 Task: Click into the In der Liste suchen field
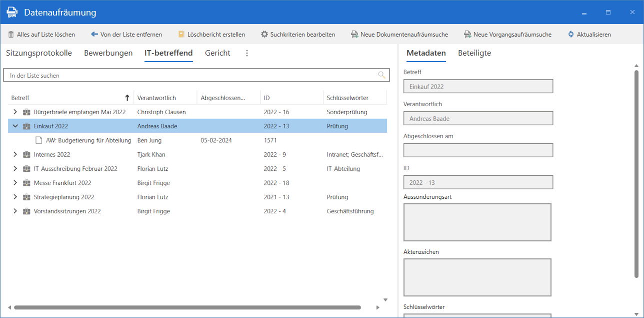[x=190, y=76]
